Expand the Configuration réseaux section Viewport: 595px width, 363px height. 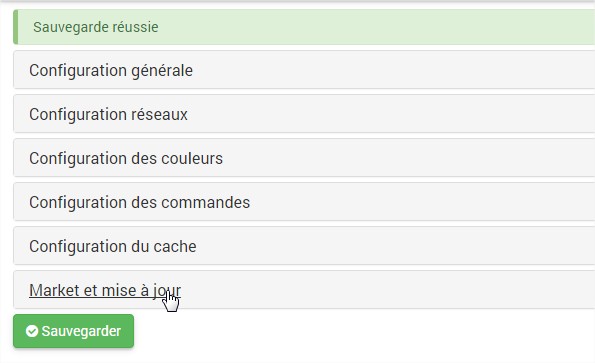(x=304, y=114)
